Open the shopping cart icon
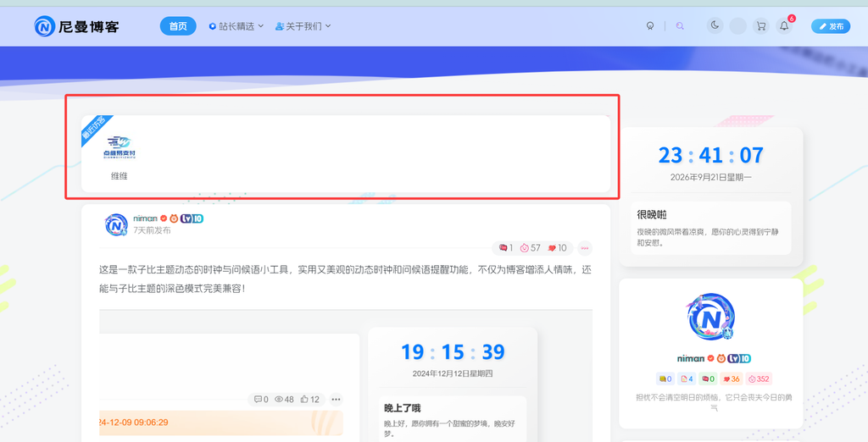The width and height of the screenshot is (868, 442). tap(761, 26)
